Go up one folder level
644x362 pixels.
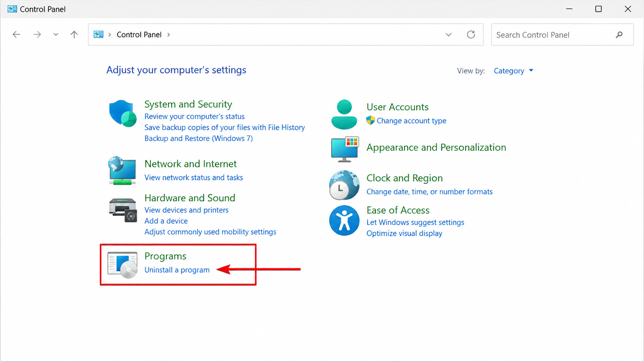coord(74,35)
